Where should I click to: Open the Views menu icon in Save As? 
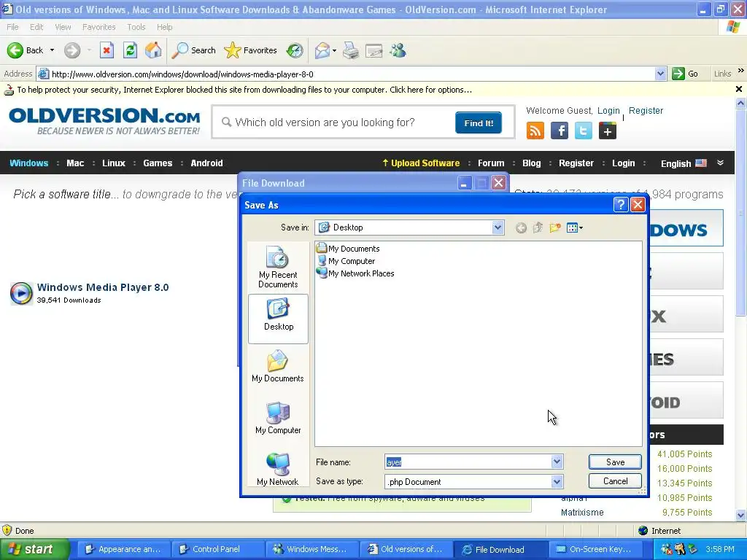point(575,227)
